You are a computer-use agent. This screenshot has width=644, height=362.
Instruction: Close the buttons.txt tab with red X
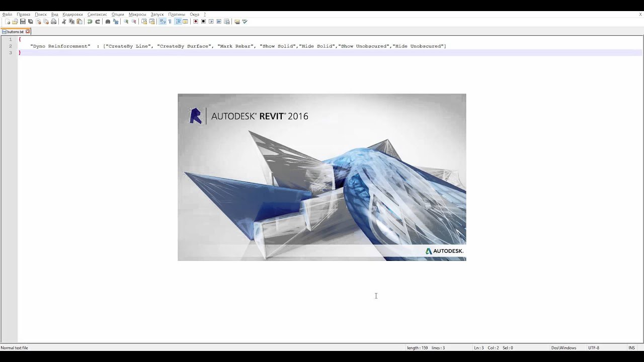28,32
